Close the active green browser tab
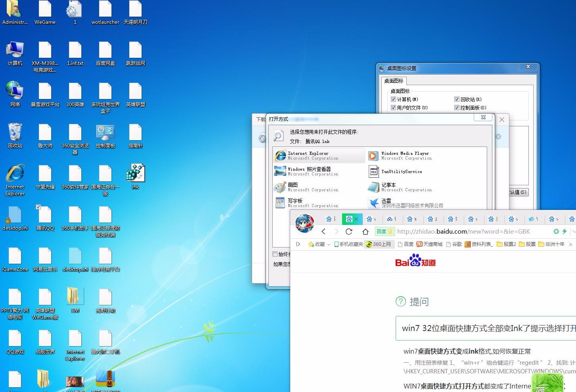Screen dimensions: 576x392 tap(356, 219)
